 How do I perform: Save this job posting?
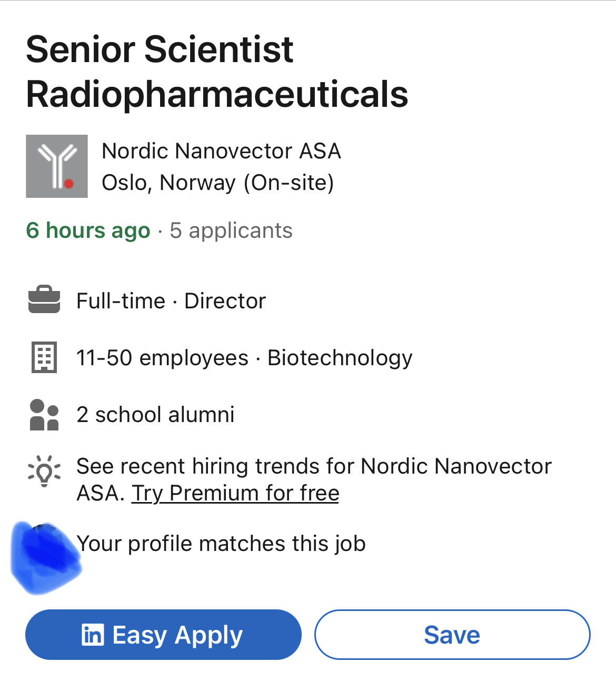452,635
